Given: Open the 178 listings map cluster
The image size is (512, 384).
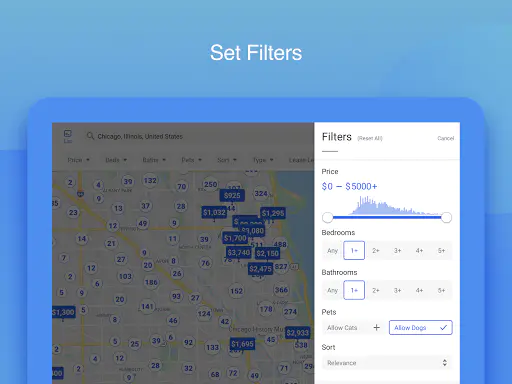Looking at the screenshot, I should [x=266, y=309].
